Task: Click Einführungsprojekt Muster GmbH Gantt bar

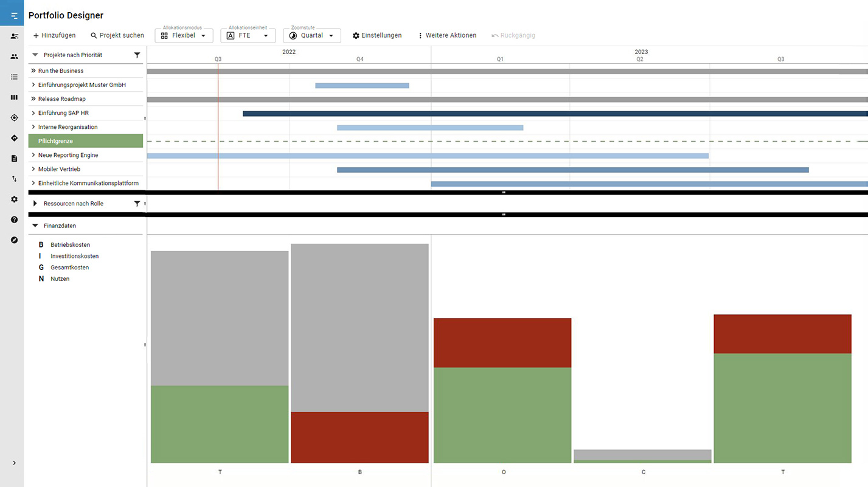Action: point(362,86)
